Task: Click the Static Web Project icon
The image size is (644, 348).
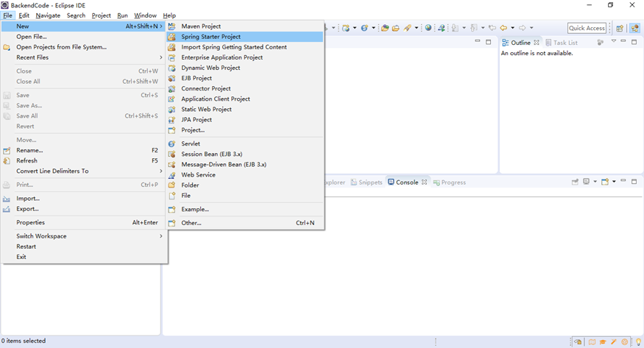Action: (171, 109)
